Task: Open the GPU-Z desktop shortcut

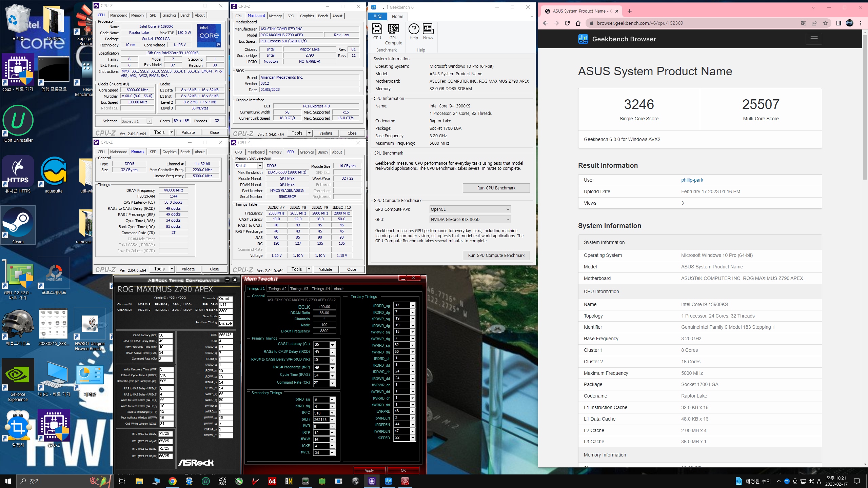Action: [18, 279]
